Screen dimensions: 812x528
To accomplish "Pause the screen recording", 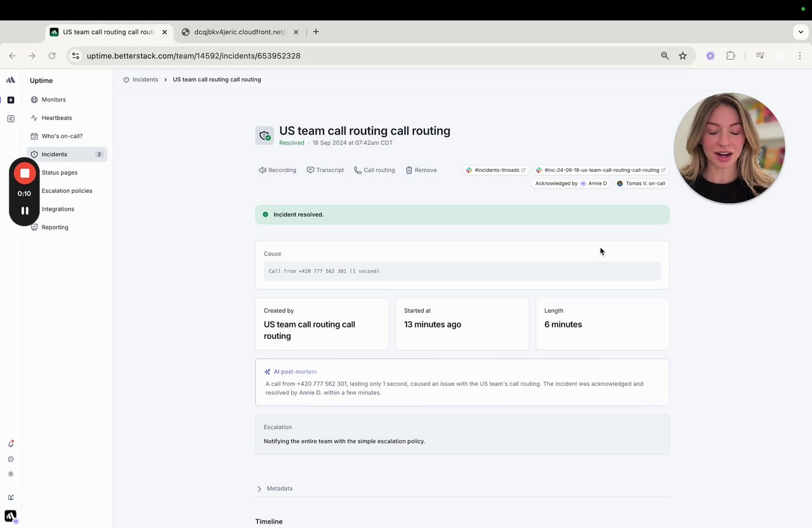I will [x=25, y=211].
